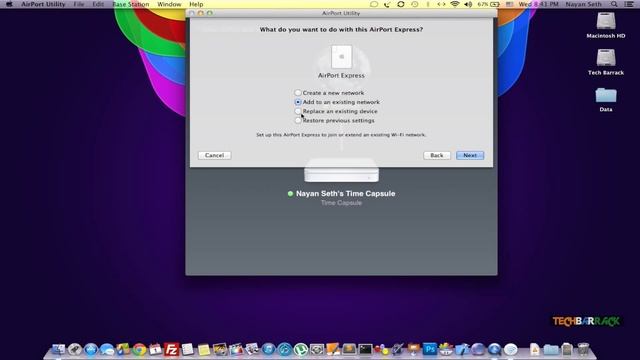Click Nayan Seth user name in menu bar

pos(583,4)
